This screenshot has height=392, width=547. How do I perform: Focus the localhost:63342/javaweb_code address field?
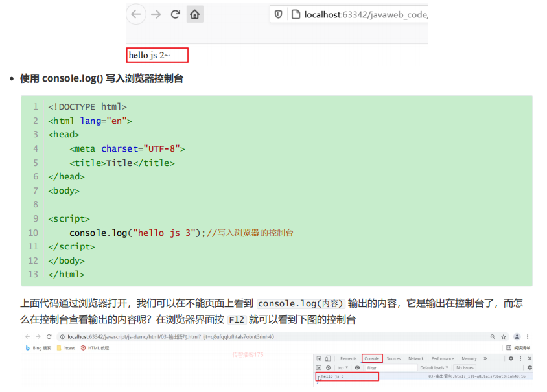pyautogui.click(x=349, y=14)
